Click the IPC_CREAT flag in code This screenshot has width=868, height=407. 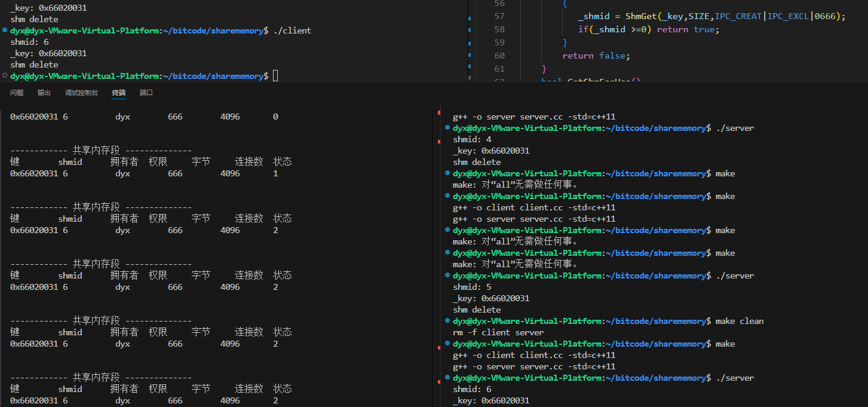[x=737, y=16]
